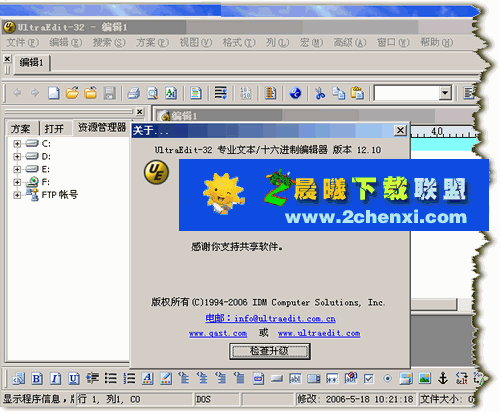Open the 帮助(H) menu

tap(436, 42)
